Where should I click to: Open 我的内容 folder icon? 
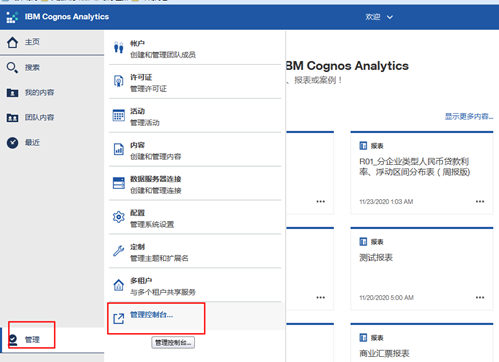pos(12,92)
